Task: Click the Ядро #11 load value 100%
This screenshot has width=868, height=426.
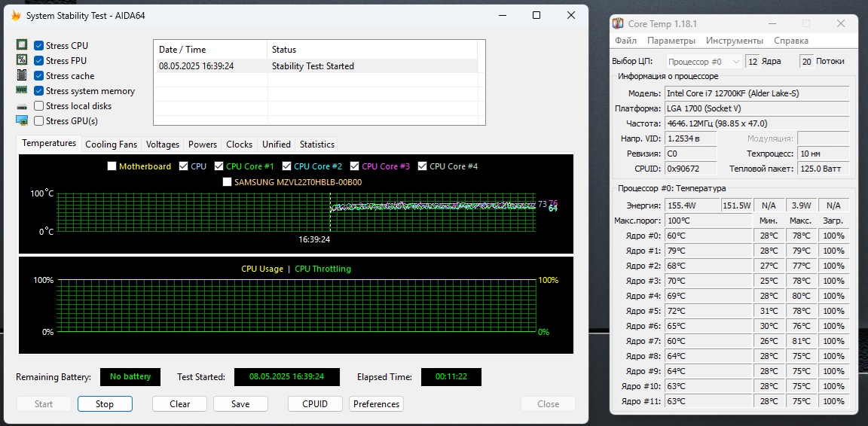Action: [833, 401]
